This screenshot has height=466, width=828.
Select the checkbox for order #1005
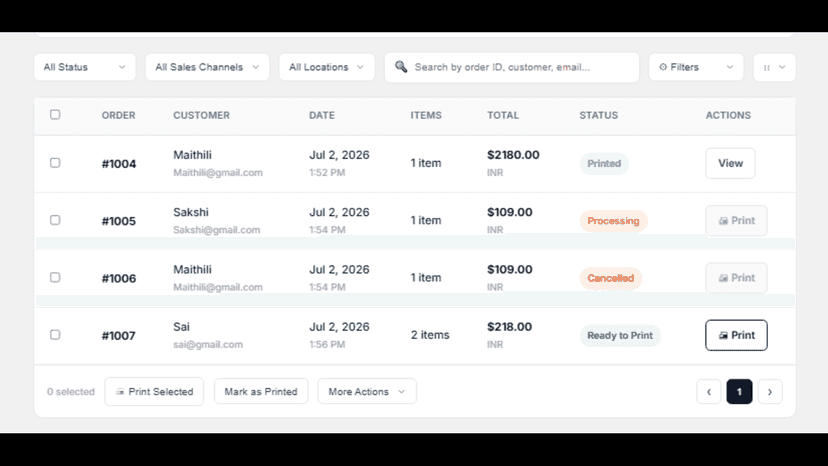coord(55,220)
